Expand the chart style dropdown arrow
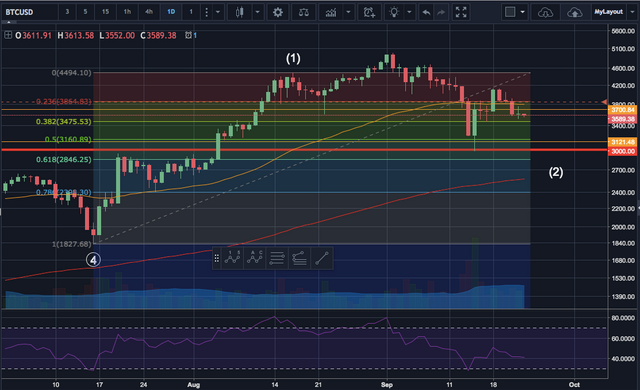Image resolution: width=640 pixels, height=390 pixels. (x=258, y=12)
